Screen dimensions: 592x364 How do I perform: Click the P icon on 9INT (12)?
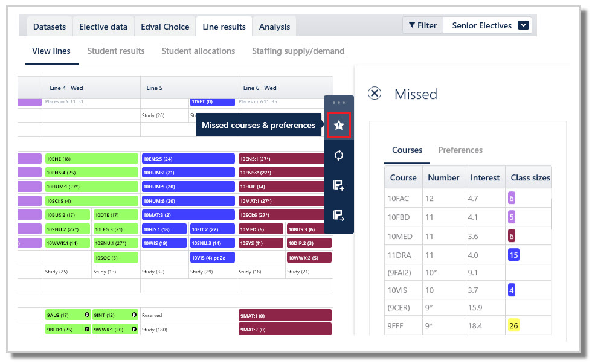click(x=134, y=315)
